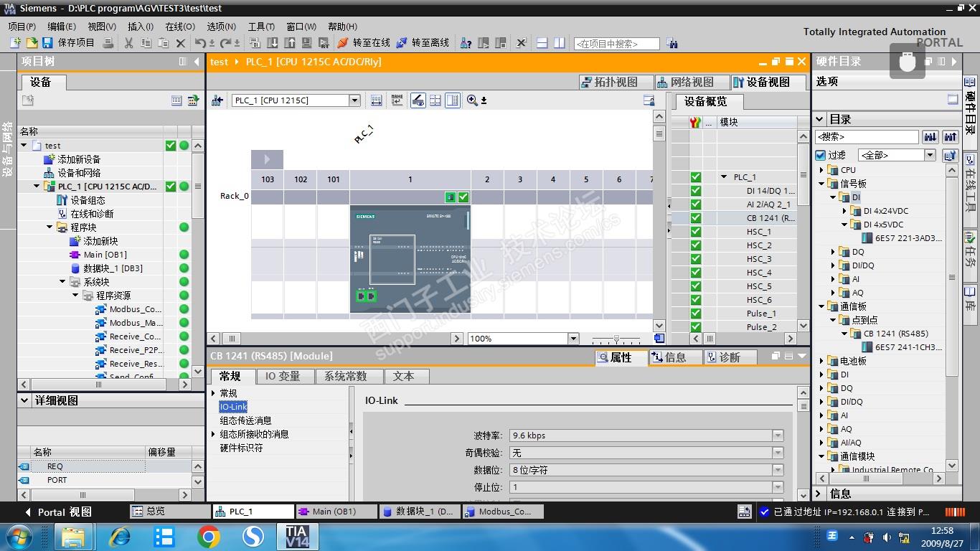This screenshot has width=980, height=551.
Task: Click the new project icon in toolbar
Action: (x=16, y=43)
